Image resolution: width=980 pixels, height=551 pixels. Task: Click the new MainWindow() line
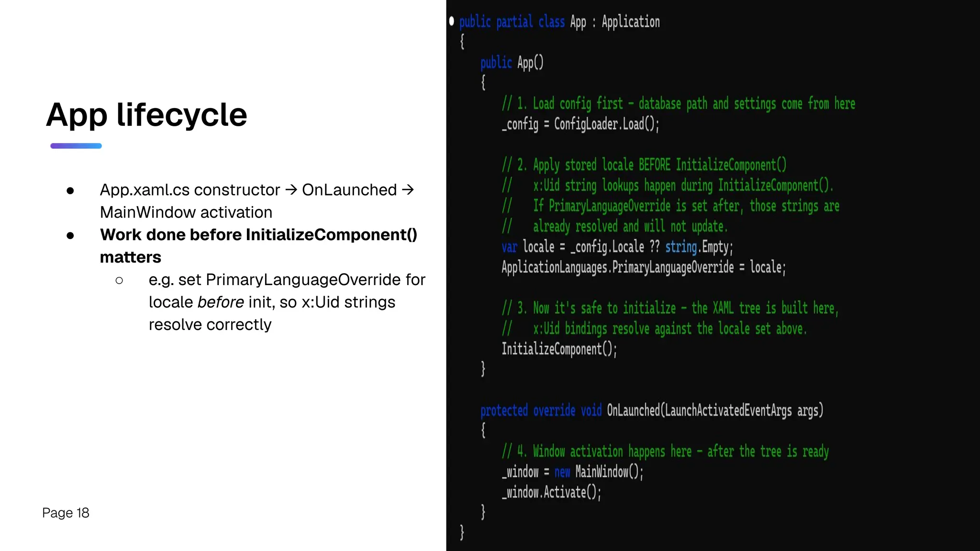[572, 472]
